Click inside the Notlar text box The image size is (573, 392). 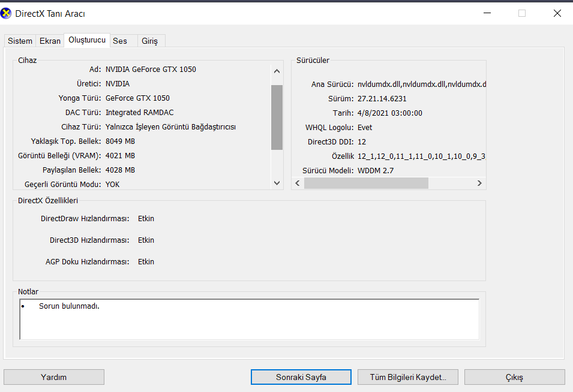click(249, 319)
